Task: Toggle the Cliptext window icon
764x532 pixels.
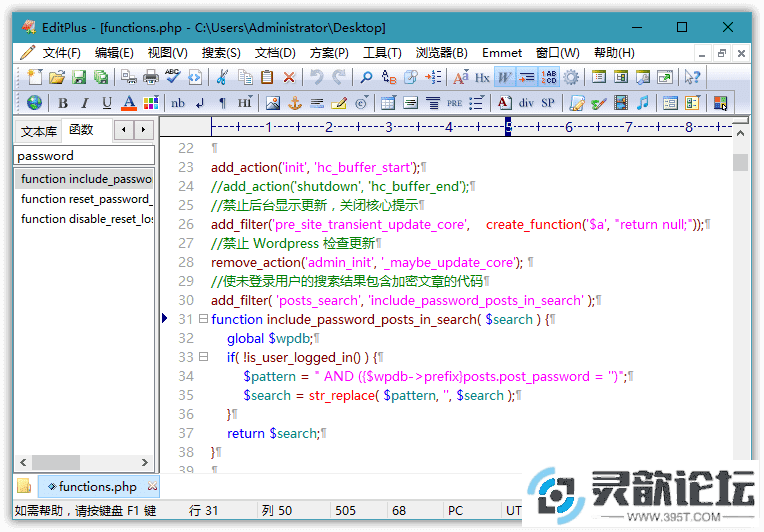Action: coord(599,77)
